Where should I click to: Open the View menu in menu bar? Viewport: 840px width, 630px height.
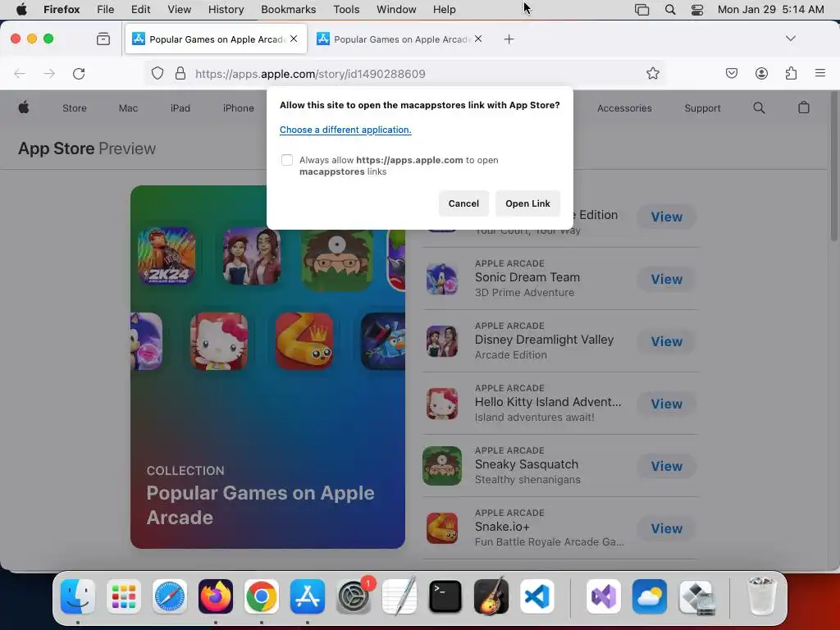(179, 10)
